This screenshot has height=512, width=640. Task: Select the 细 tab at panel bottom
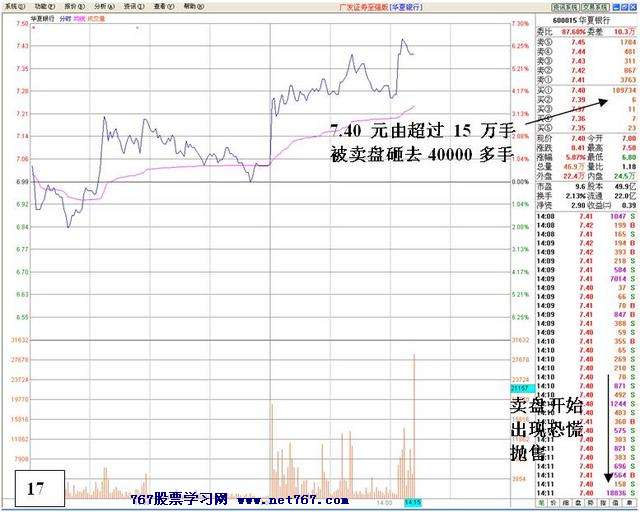point(567,502)
